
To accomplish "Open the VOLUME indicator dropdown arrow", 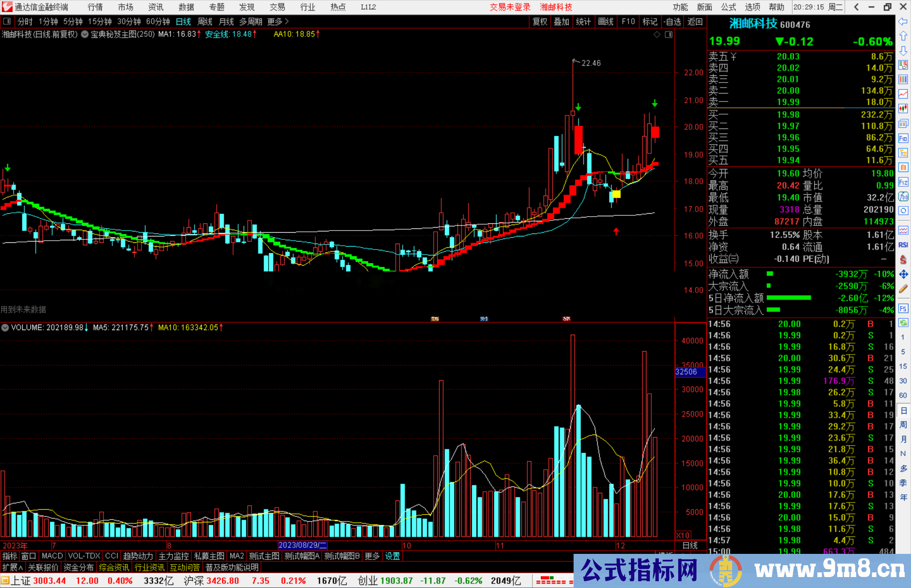I will tap(5, 328).
